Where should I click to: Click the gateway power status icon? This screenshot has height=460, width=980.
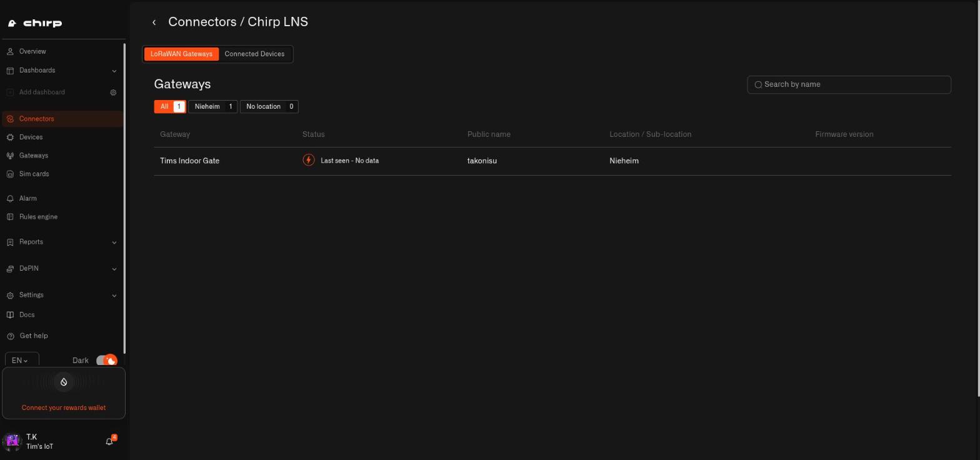[x=309, y=160]
